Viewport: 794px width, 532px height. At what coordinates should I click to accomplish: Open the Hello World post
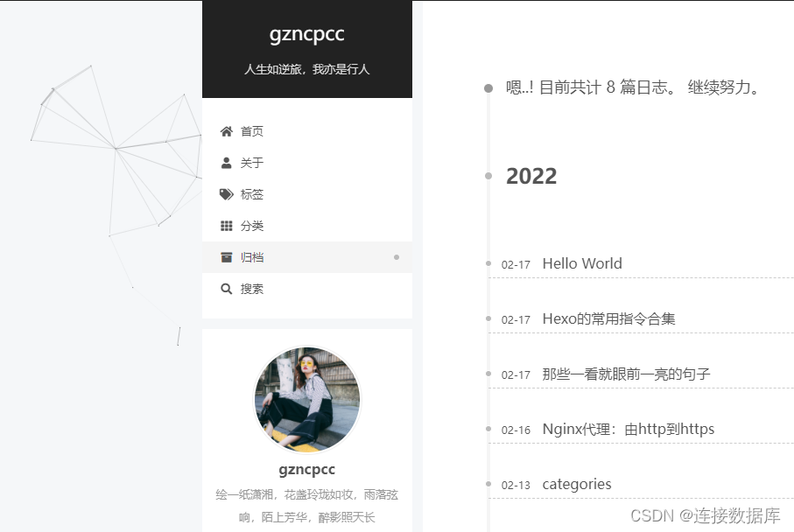[x=581, y=263]
